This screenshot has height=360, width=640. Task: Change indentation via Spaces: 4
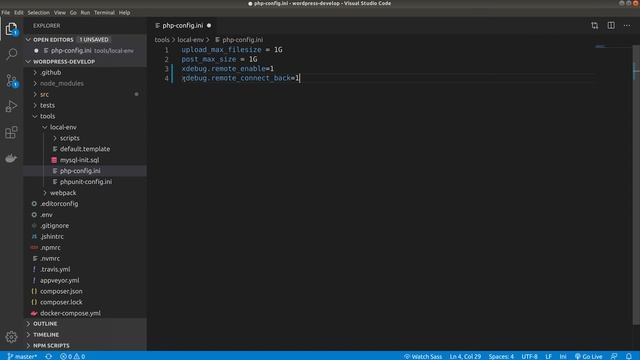coord(501,356)
